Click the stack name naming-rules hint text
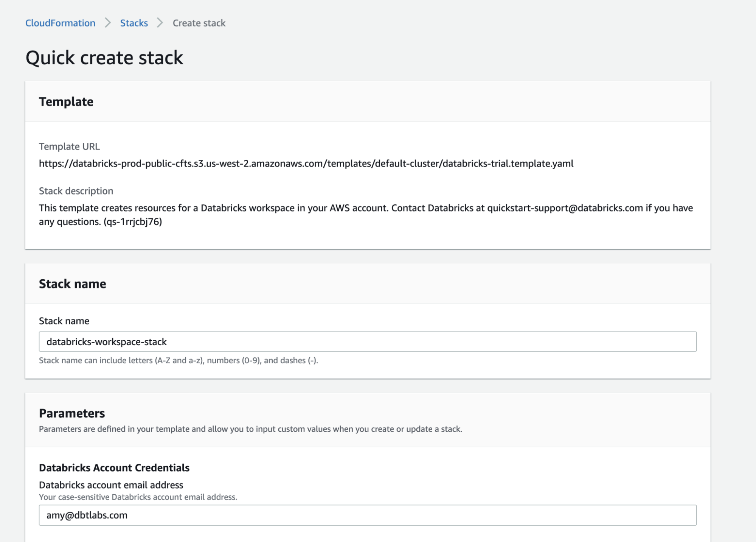This screenshot has height=542, width=756. [x=178, y=361]
